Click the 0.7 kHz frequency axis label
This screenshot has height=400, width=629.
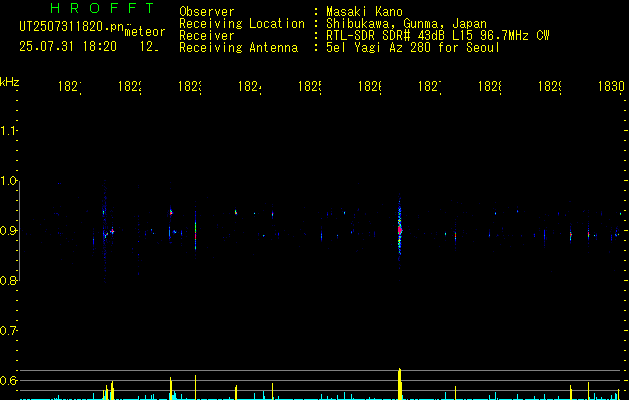(x=8, y=331)
